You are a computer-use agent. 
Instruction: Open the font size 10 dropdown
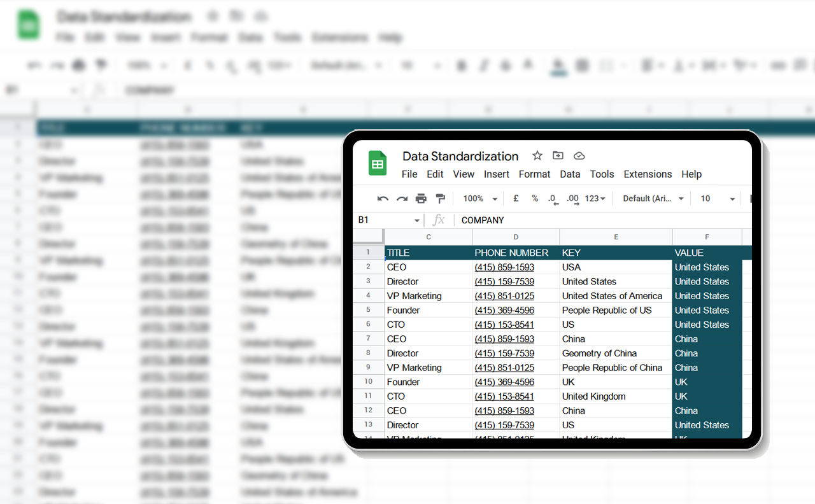tap(718, 199)
